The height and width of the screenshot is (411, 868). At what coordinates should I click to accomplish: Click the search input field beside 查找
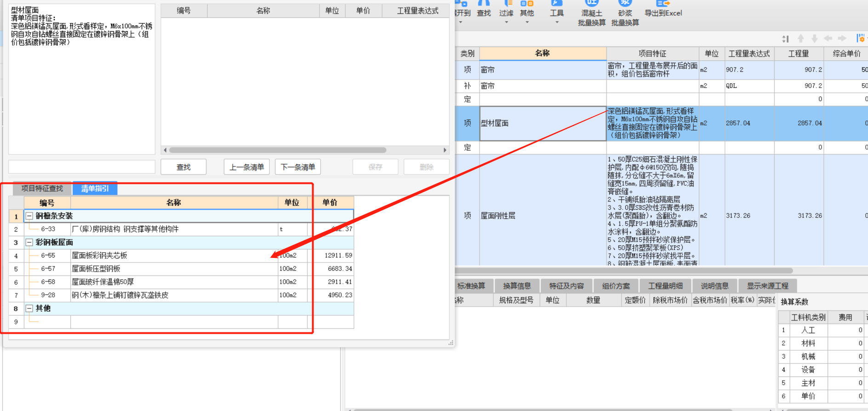point(82,166)
